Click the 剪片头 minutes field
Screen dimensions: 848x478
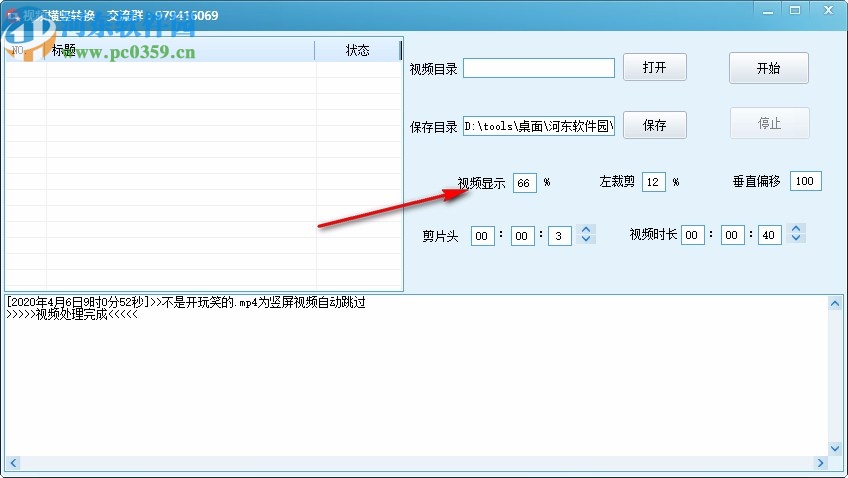click(522, 236)
